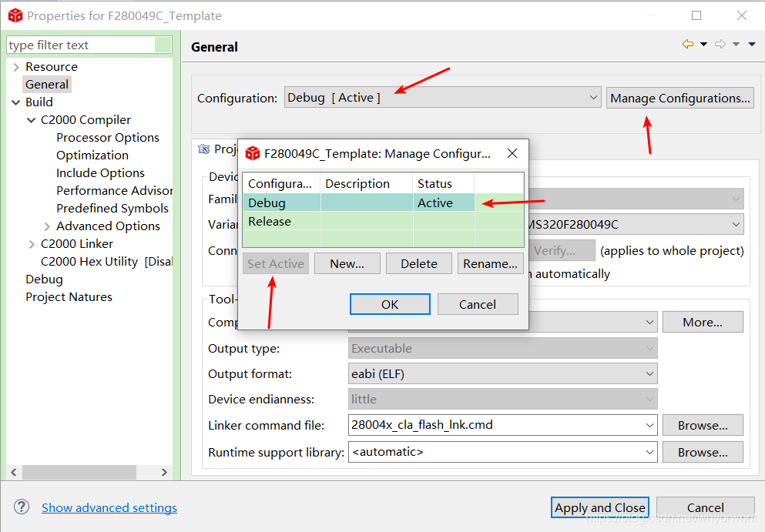
Task: Open the Family dropdown arrow
Action: coord(736,199)
